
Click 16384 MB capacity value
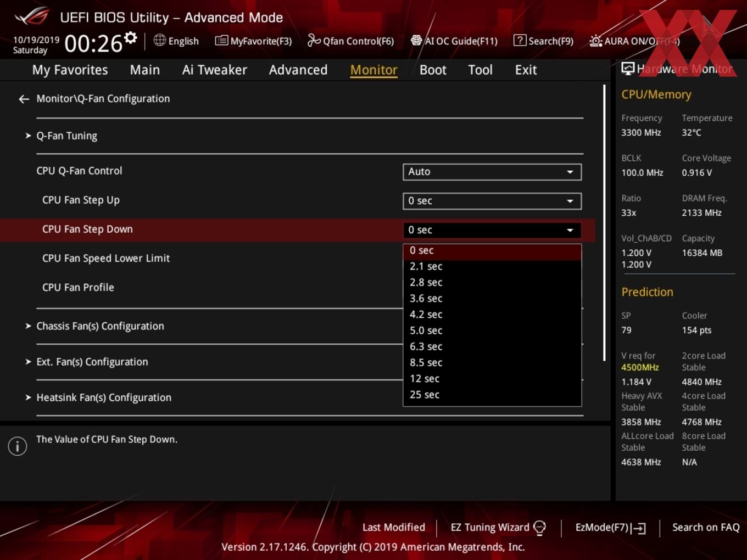pos(702,253)
